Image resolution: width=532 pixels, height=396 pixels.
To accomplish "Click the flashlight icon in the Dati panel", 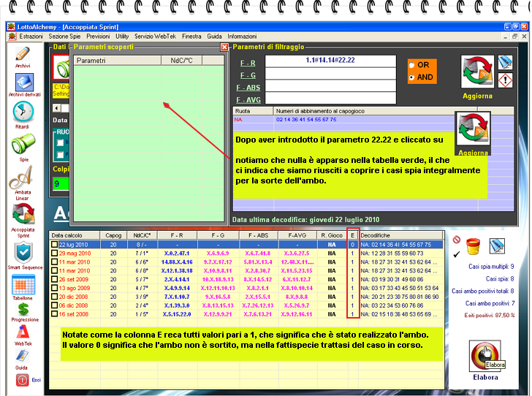I will 61,67.
